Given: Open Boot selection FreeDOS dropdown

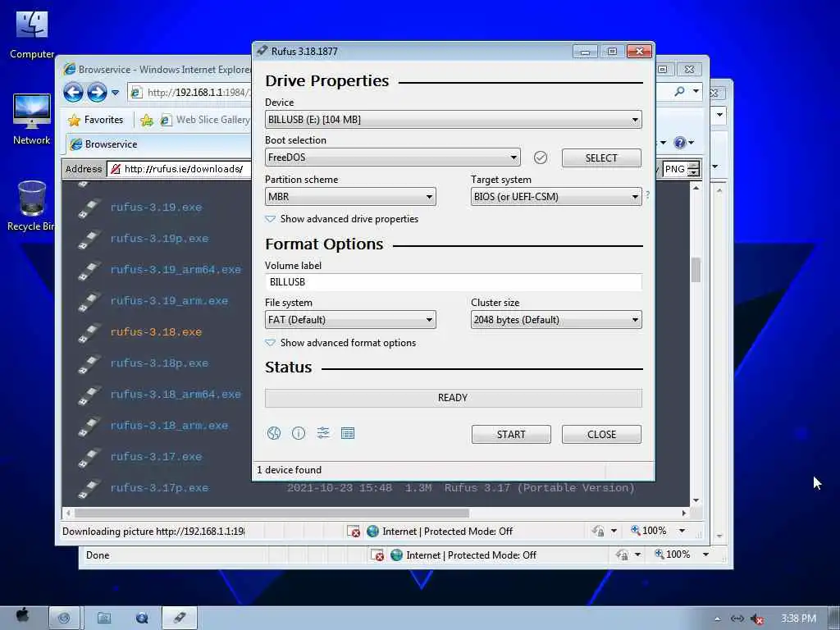Looking at the screenshot, I should [393, 157].
